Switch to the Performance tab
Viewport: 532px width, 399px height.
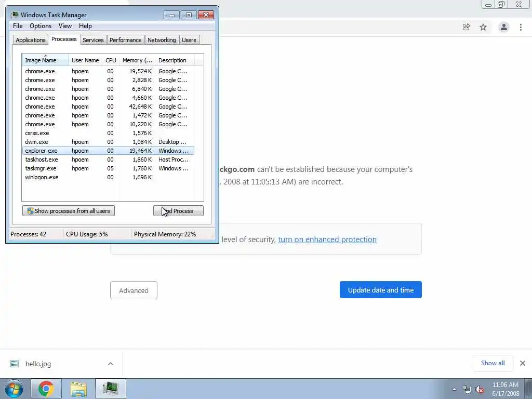[125, 40]
